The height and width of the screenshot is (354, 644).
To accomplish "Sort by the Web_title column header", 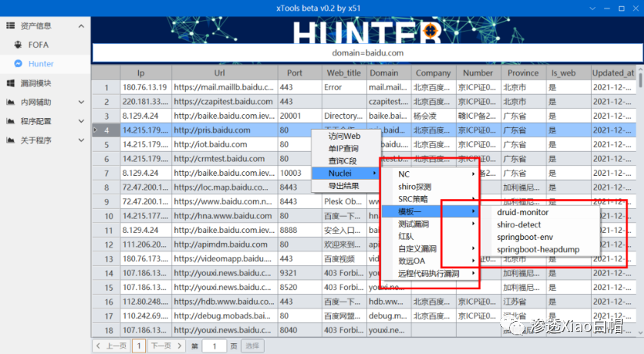I will pos(344,73).
